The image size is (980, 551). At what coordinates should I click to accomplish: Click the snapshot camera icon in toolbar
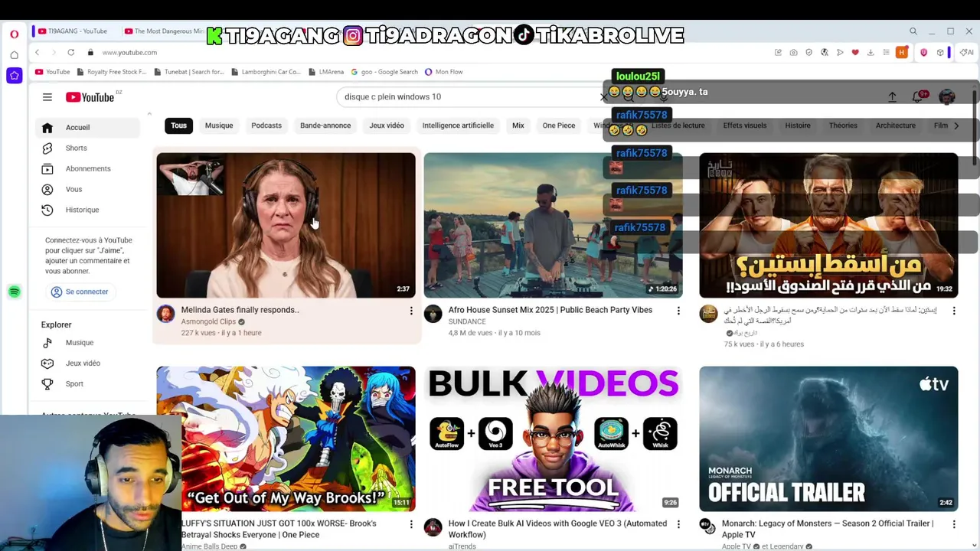793,52
